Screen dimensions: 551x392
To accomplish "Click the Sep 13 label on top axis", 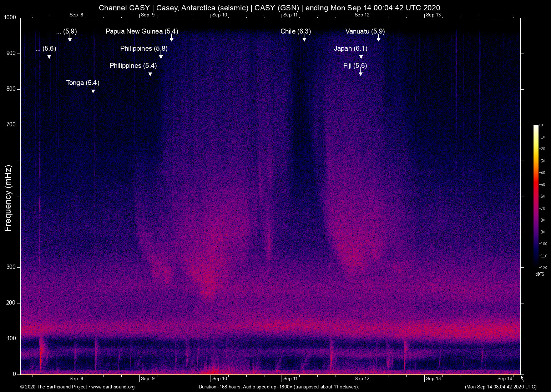I will coord(434,15).
